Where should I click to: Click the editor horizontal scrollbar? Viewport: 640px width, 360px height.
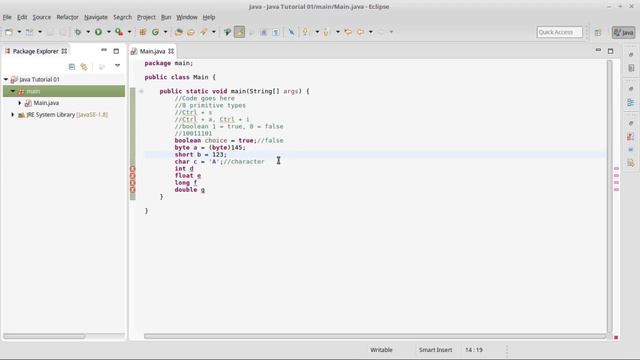pyautogui.click(x=375, y=336)
